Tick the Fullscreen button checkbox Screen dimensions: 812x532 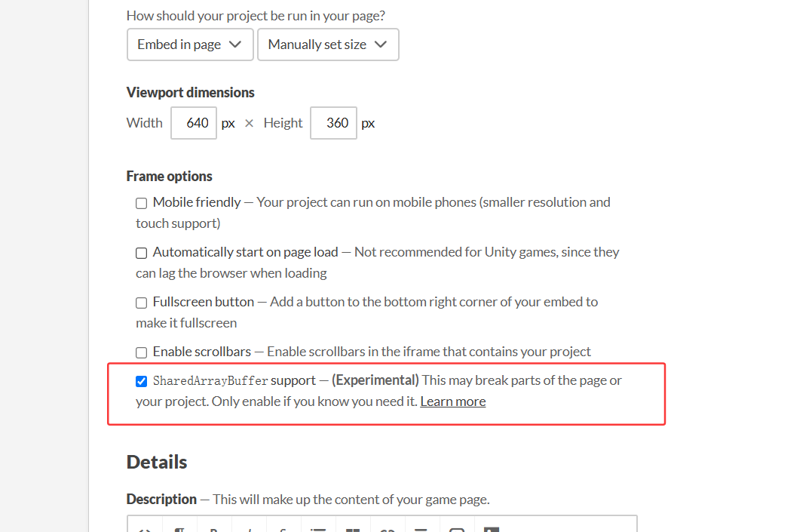(x=141, y=303)
